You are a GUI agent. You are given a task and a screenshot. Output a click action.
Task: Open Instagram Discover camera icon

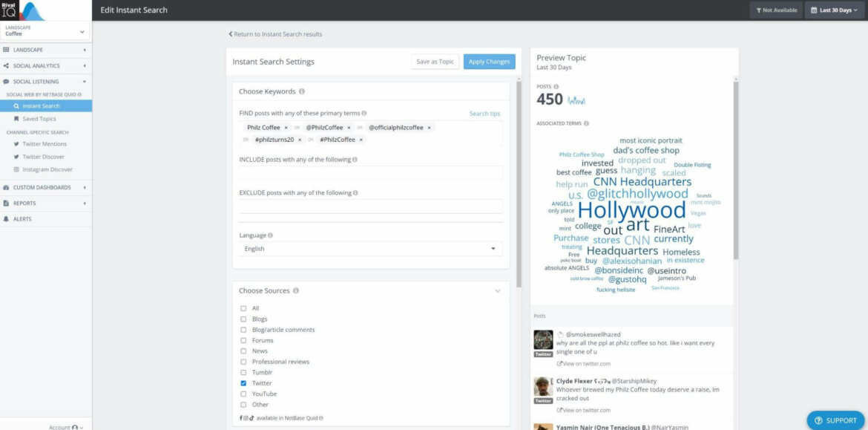18,169
